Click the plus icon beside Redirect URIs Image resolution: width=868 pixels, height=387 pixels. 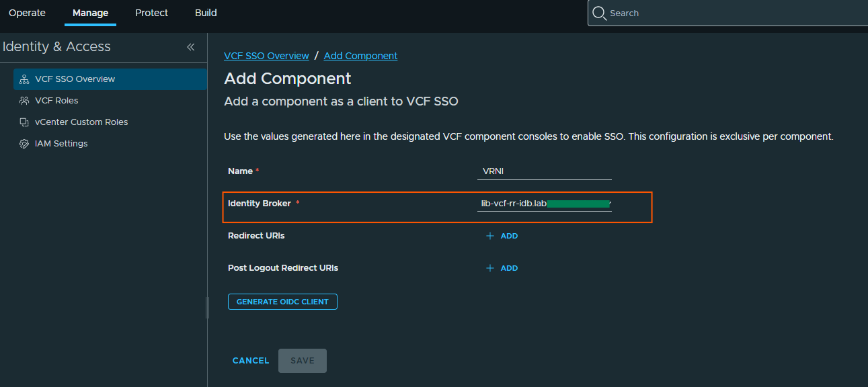click(490, 236)
